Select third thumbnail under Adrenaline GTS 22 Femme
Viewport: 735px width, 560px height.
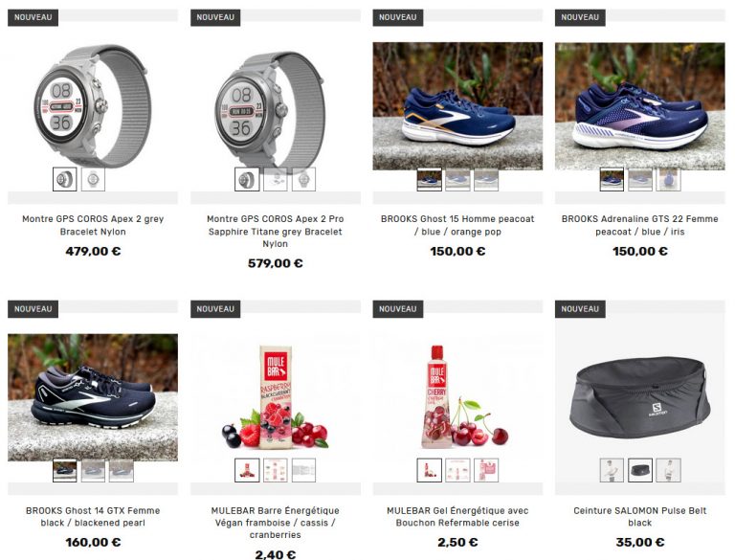tap(668, 179)
